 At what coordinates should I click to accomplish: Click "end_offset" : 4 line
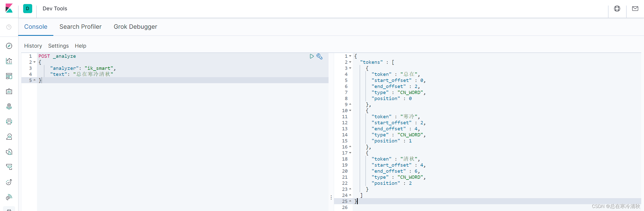[x=396, y=129]
